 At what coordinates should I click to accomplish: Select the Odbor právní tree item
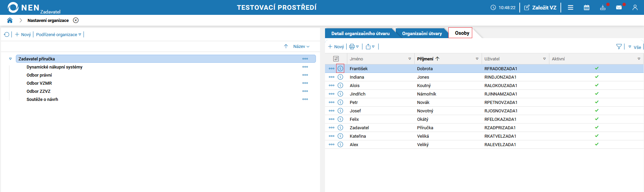tap(39, 75)
